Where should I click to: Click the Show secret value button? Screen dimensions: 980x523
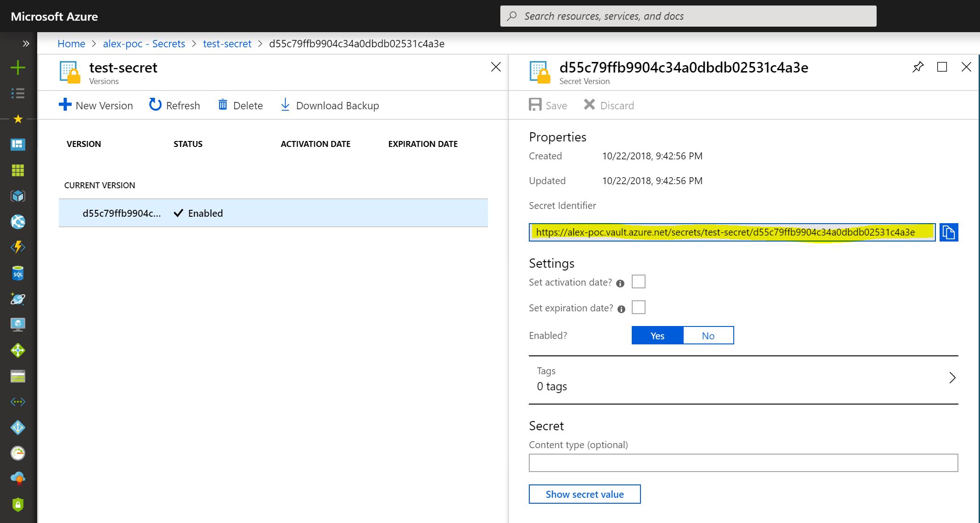coord(584,494)
